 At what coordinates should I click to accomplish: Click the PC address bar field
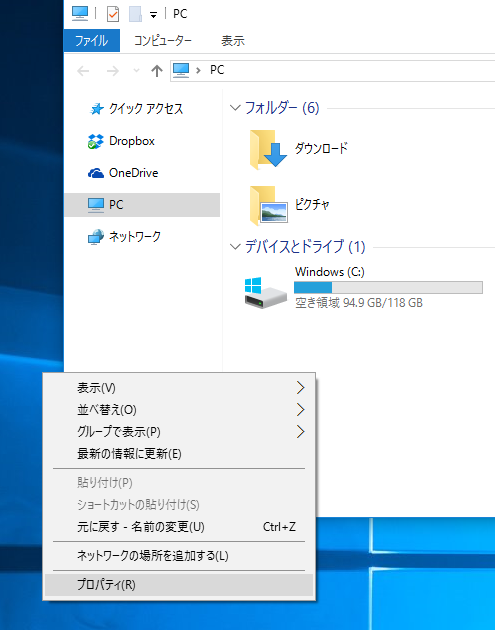333,71
